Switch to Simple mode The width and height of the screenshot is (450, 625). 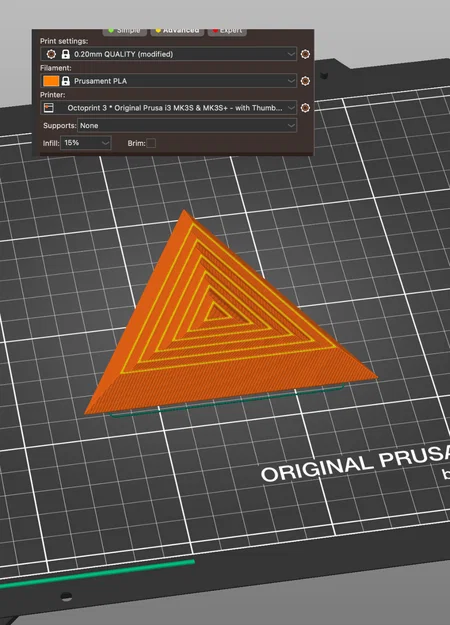coord(124,31)
